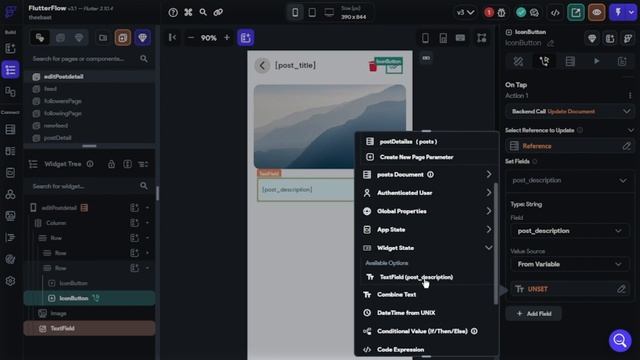Open the Field post_description dropdown
The image size is (640, 360).
click(x=569, y=231)
